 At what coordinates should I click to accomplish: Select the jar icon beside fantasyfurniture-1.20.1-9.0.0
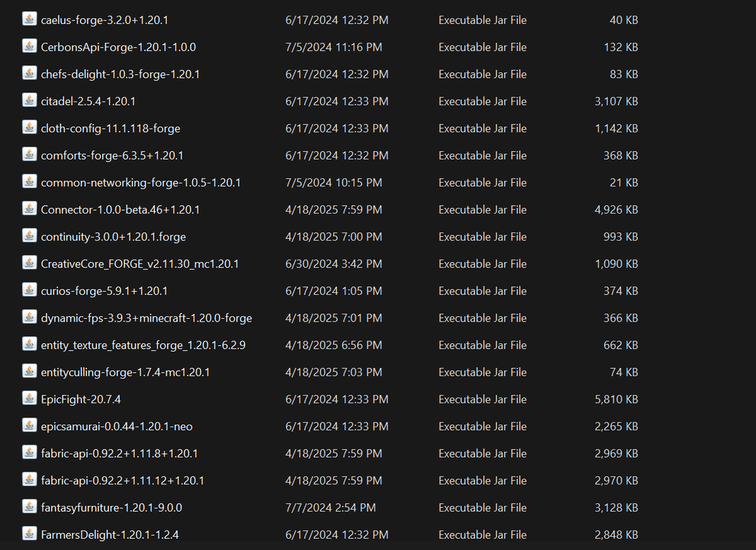click(29, 507)
